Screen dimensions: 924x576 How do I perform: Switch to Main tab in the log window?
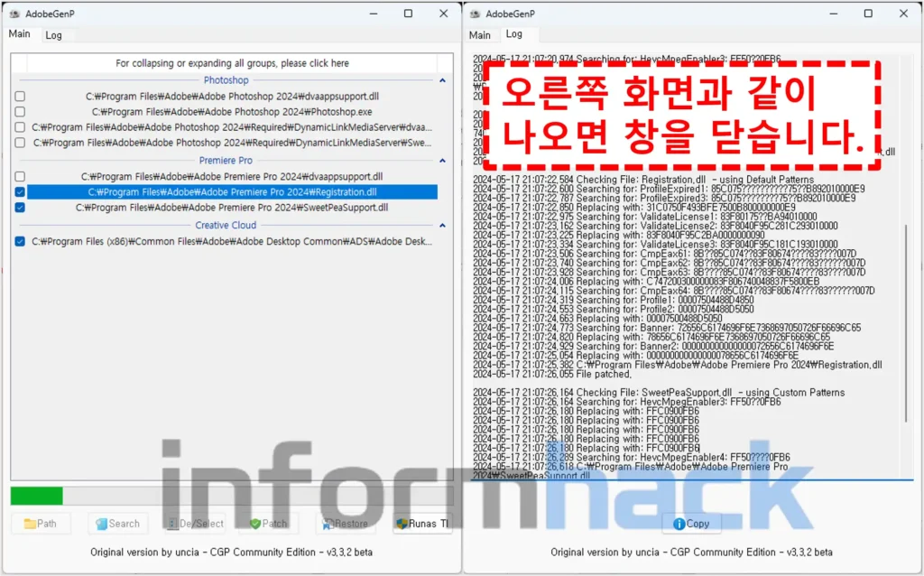point(480,35)
